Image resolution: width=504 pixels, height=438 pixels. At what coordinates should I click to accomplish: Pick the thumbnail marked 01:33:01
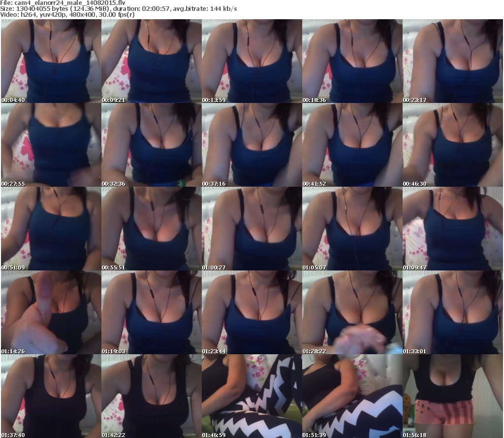pos(453,312)
